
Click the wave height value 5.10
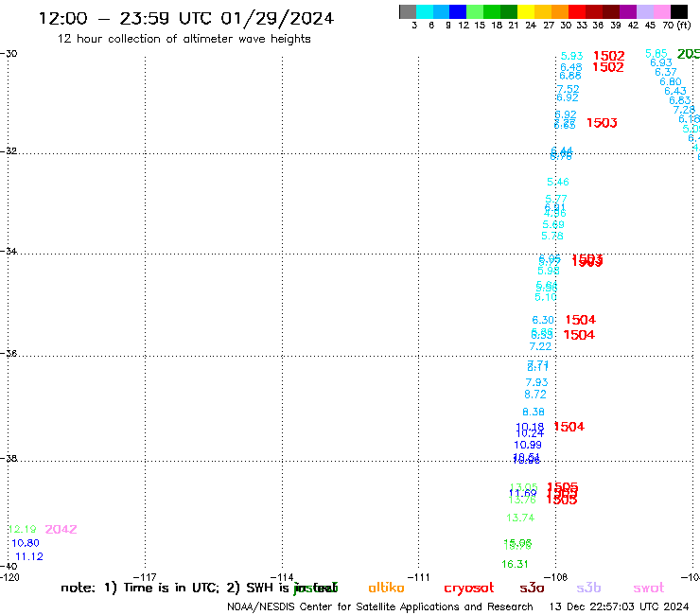click(x=546, y=297)
